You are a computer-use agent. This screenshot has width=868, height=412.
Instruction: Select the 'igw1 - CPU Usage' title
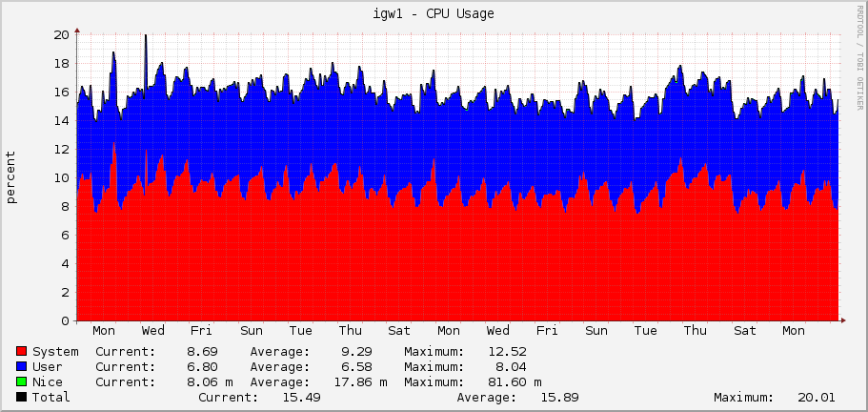434,14
